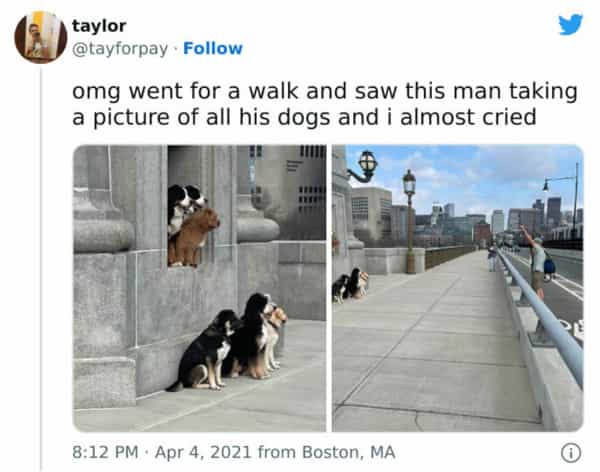600x472 pixels.
Task: Click the tweet text about dogs
Action: pyautogui.click(x=325, y=104)
